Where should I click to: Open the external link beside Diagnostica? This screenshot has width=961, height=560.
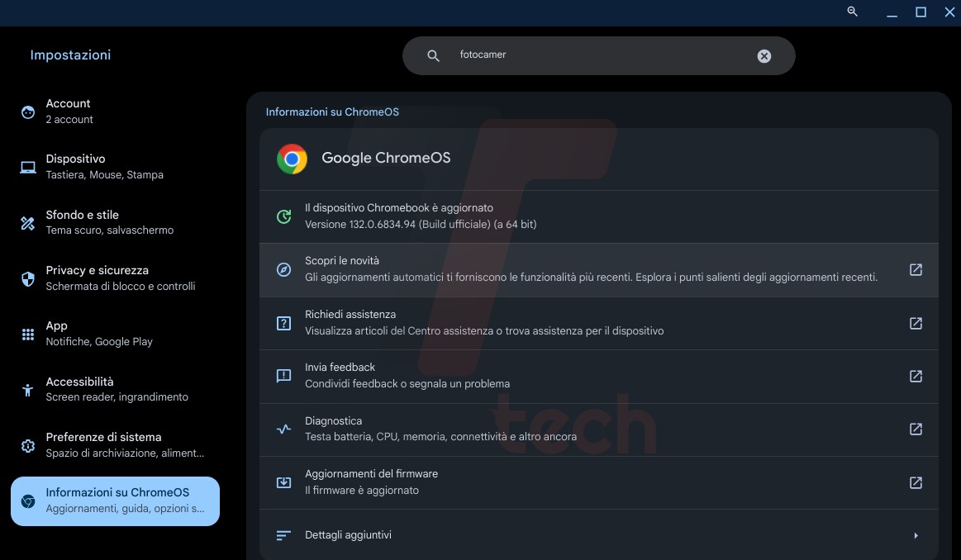click(916, 429)
